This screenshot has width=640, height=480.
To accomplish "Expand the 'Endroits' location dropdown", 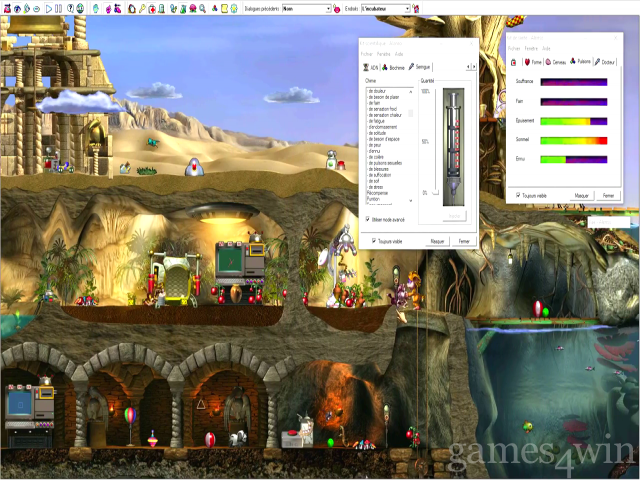I will pyautogui.click(x=407, y=9).
